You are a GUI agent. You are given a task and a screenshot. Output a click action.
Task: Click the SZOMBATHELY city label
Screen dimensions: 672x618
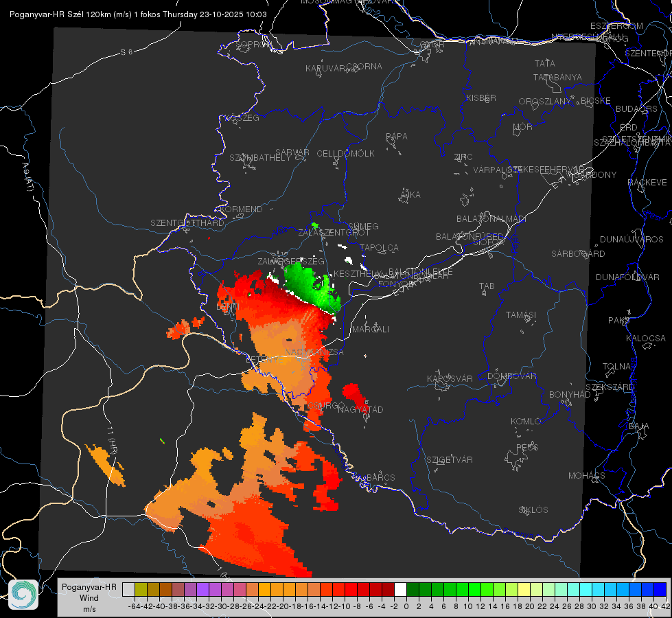click(x=260, y=158)
